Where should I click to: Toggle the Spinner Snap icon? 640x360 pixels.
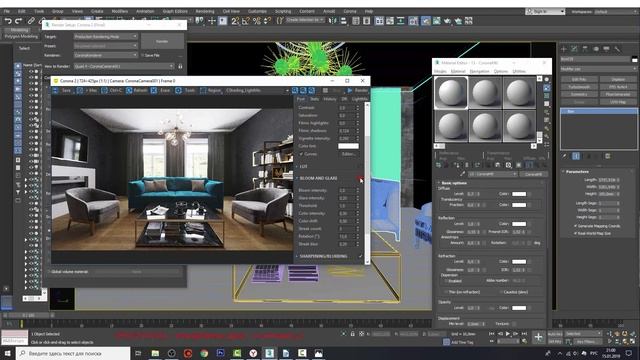[x=267, y=21]
